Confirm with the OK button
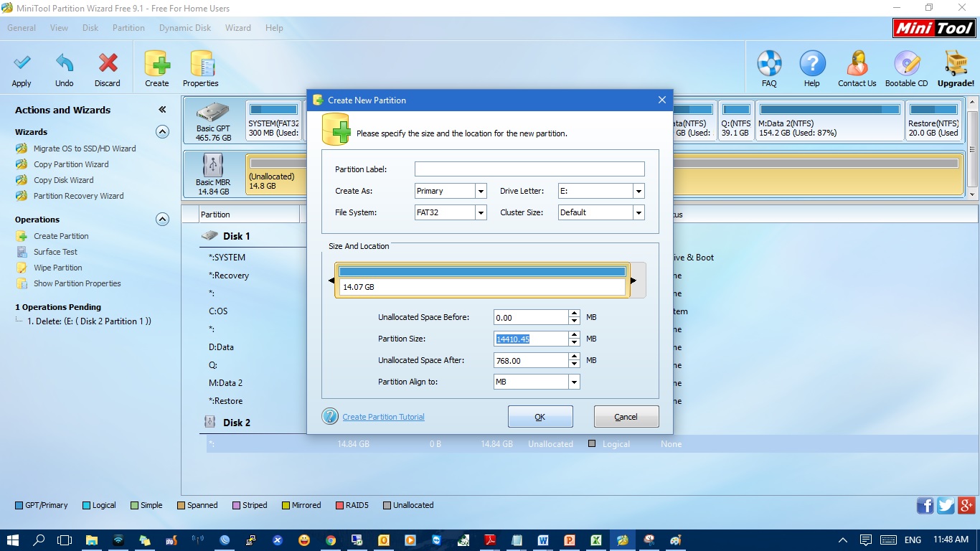The width and height of the screenshot is (980, 551). [540, 417]
